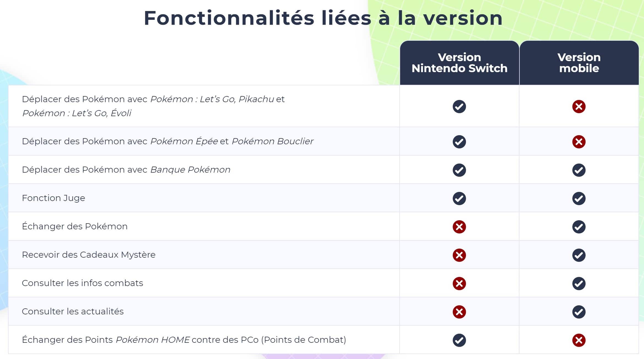
Task: Click the Recevoir des Cadeaux Mystère label
Action: [x=88, y=255]
